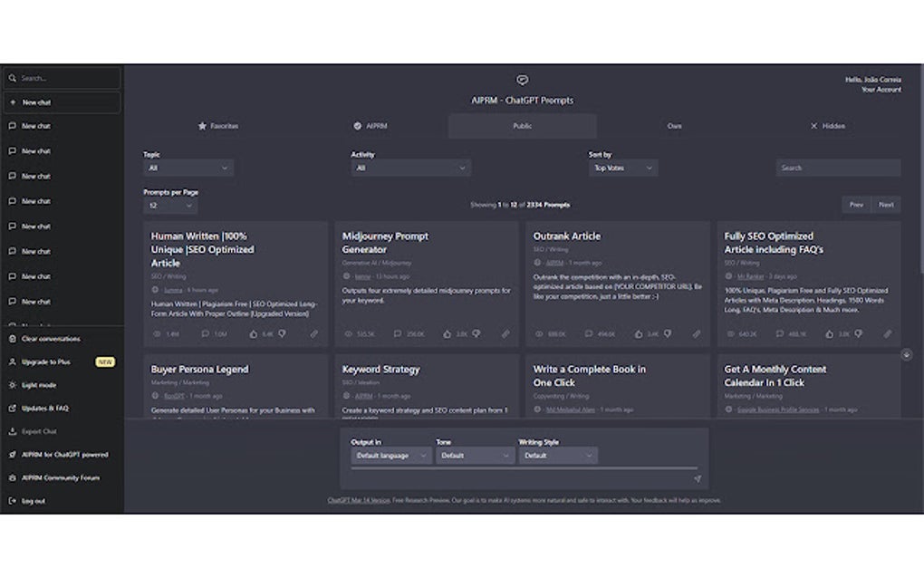924x578 pixels.
Task: Click the prompt Search input field
Action: coord(838,169)
